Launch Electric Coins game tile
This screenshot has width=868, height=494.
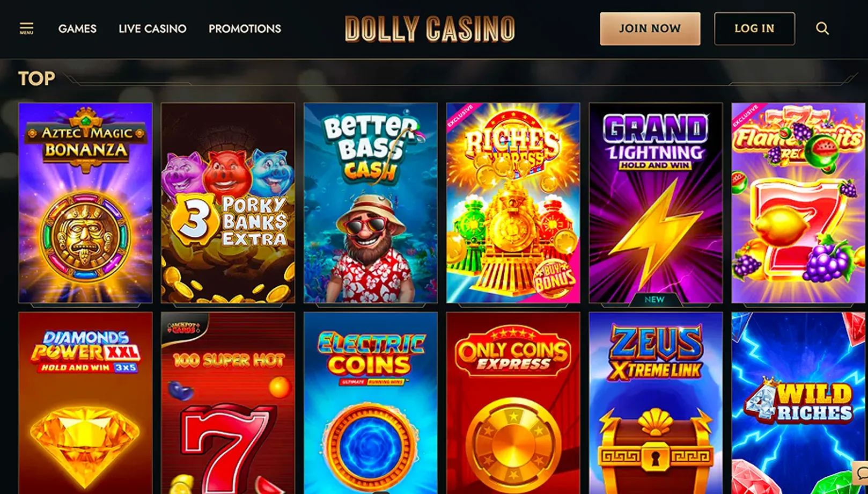[371, 403]
